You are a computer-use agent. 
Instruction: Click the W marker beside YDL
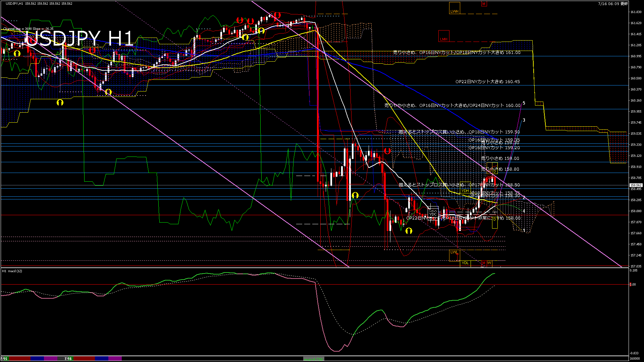point(489,263)
